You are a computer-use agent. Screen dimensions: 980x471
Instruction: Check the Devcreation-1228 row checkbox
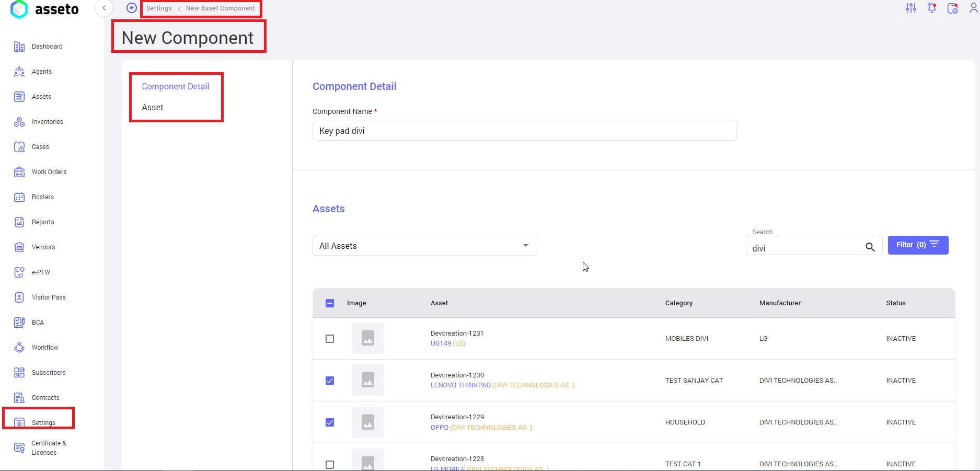coord(330,464)
